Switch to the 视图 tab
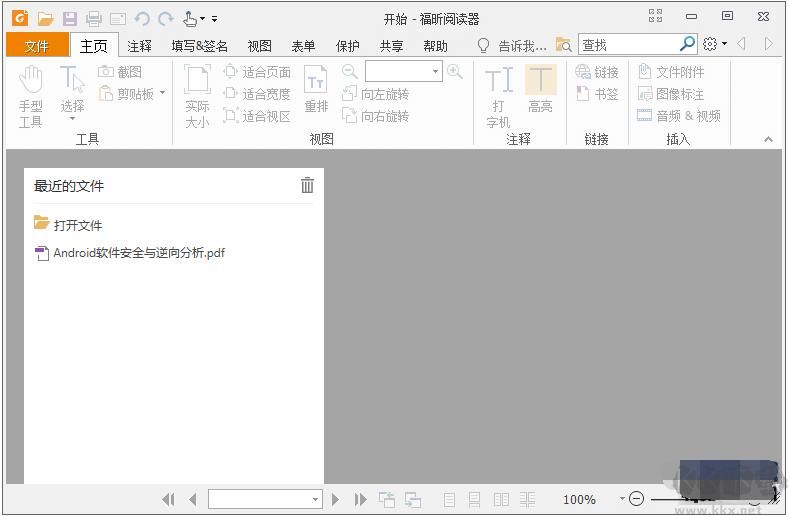Viewport: 789px width, 517px height. (260, 46)
